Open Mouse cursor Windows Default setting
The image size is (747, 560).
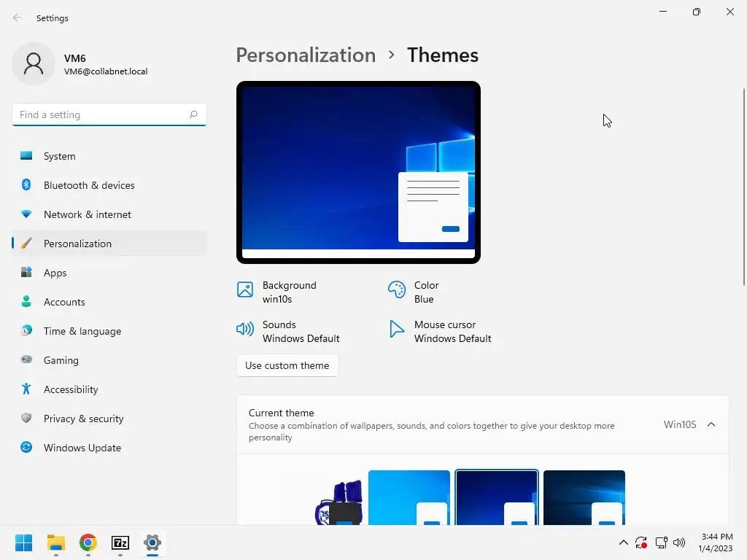tap(440, 332)
